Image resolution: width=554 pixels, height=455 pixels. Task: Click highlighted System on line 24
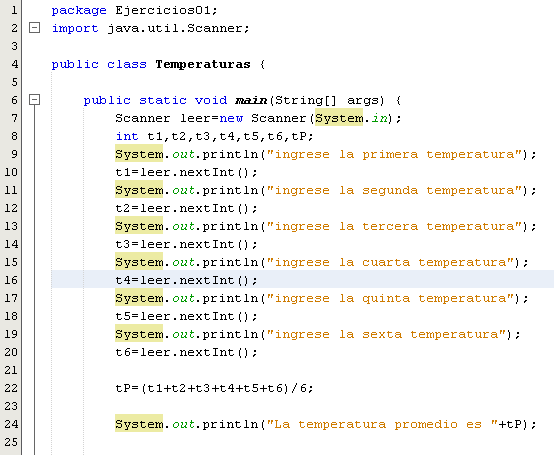click(x=139, y=424)
